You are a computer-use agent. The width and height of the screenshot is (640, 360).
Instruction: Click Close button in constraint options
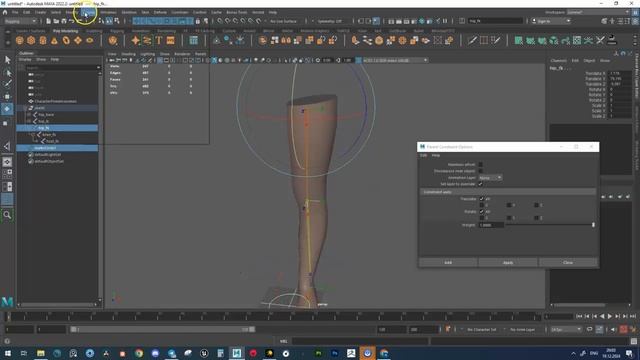[x=568, y=262]
